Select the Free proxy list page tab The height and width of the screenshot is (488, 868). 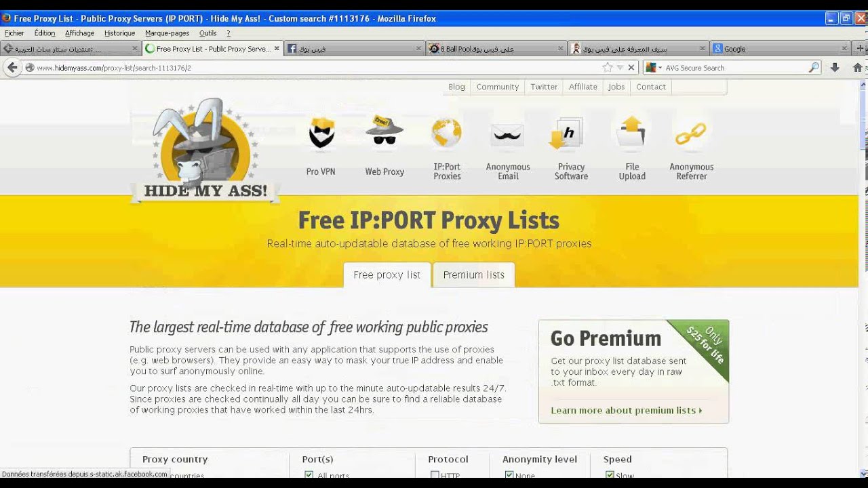click(x=387, y=274)
